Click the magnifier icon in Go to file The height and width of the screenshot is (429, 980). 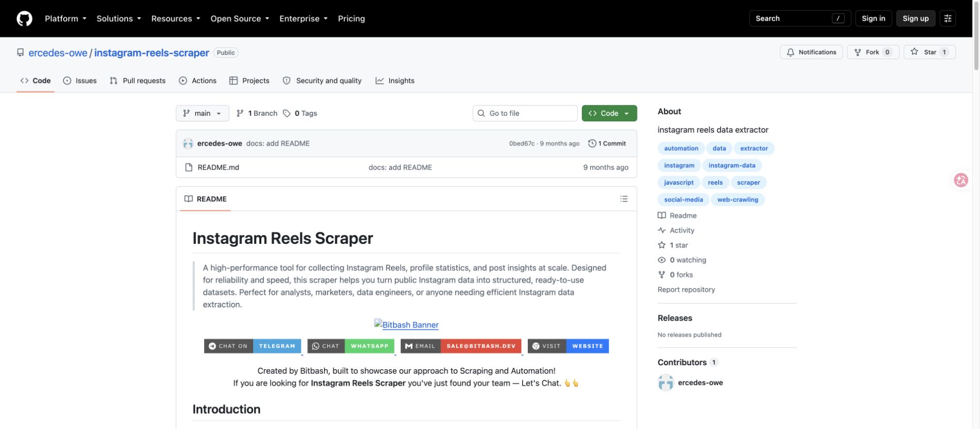coord(481,113)
